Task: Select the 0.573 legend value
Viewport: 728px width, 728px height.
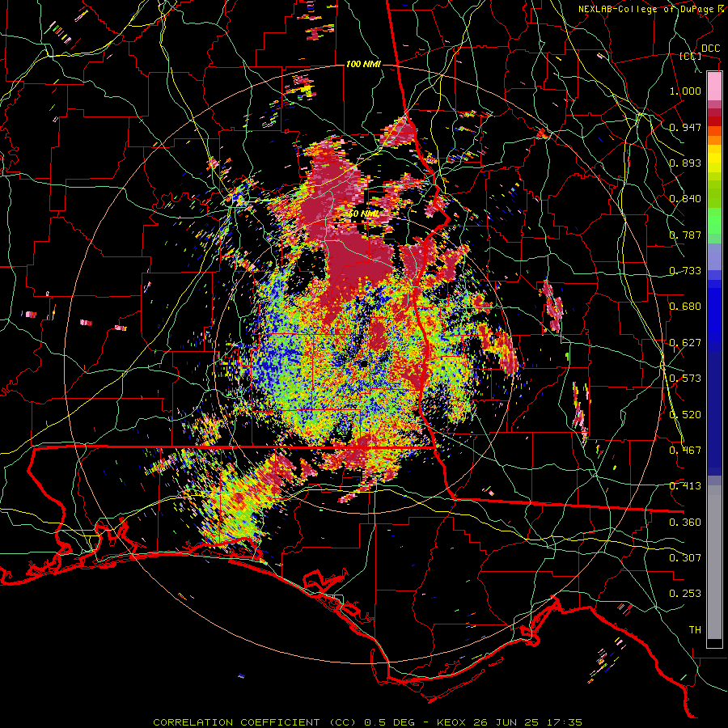Action: [685, 379]
